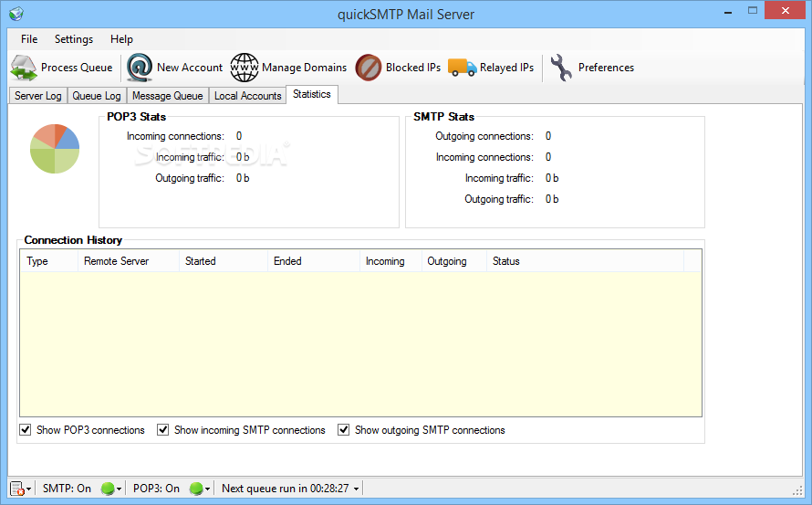Open the next queue run dropdown arrow
812x505 pixels.
pos(357,489)
